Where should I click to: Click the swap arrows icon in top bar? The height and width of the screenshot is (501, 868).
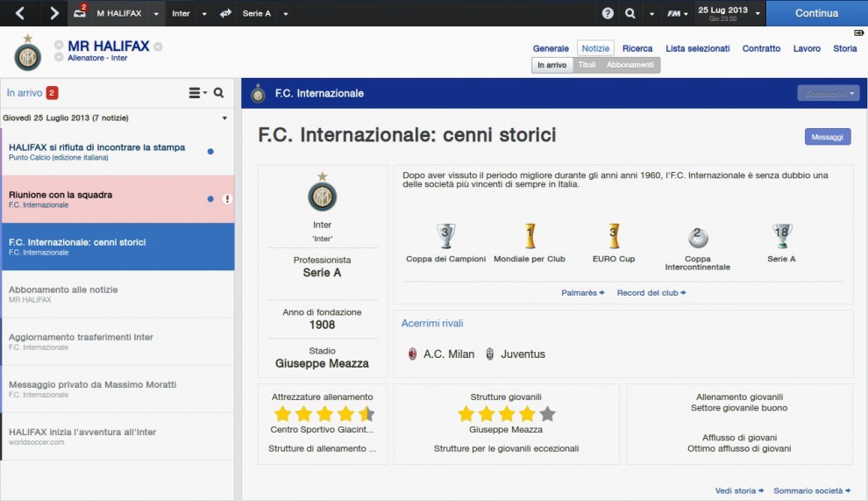pos(225,13)
